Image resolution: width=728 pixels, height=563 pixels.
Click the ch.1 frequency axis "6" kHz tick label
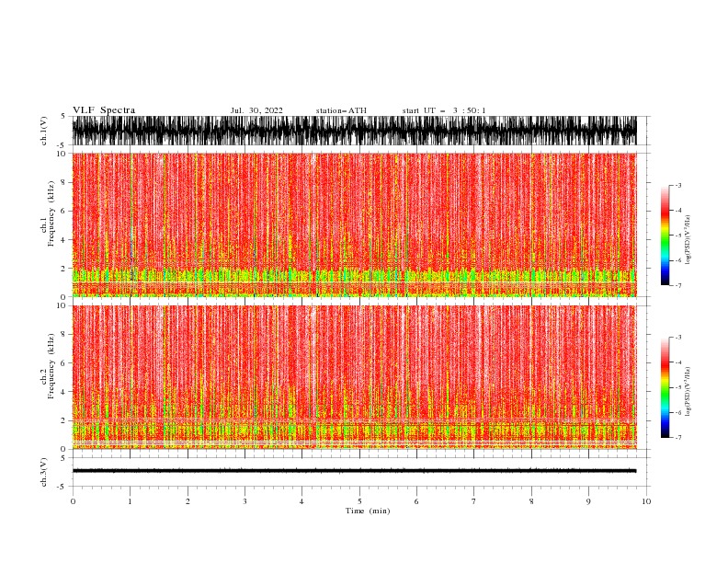point(64,211)
